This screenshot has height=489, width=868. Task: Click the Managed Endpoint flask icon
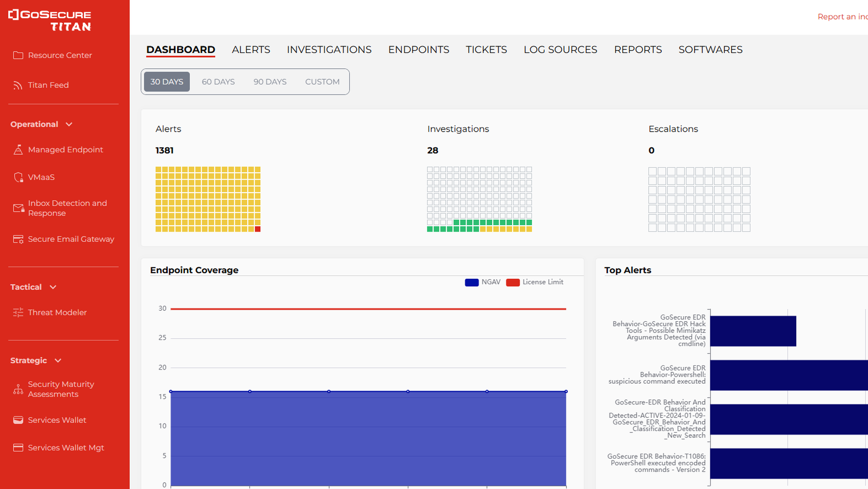pos(18,150)
